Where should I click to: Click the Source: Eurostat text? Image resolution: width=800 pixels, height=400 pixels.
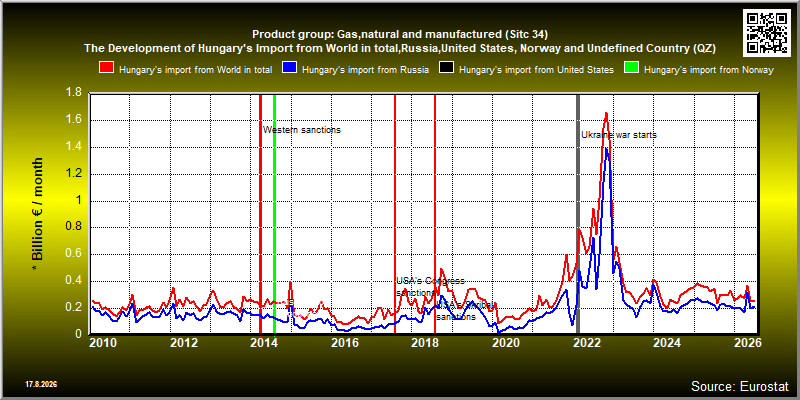(739, 385)
